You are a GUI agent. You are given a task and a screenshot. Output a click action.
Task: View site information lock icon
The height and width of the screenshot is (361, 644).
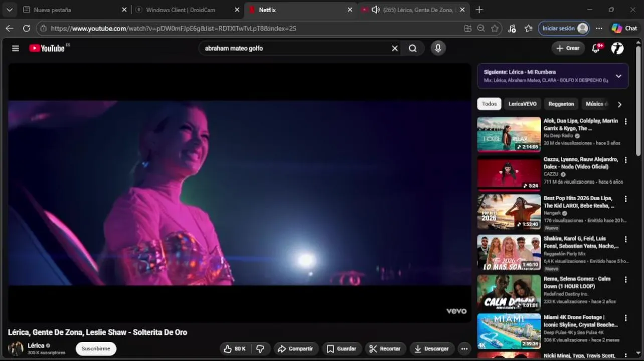tap(44, 28)
